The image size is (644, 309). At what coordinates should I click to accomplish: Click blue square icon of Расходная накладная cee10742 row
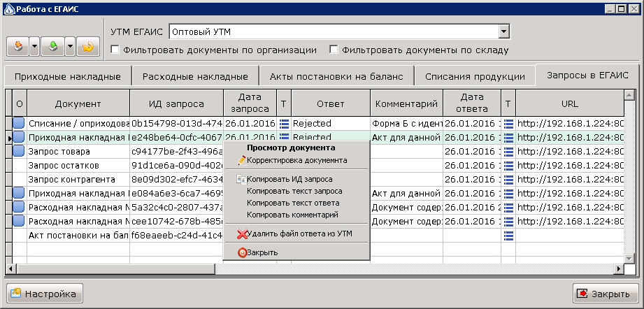click(x=19, y=221)
